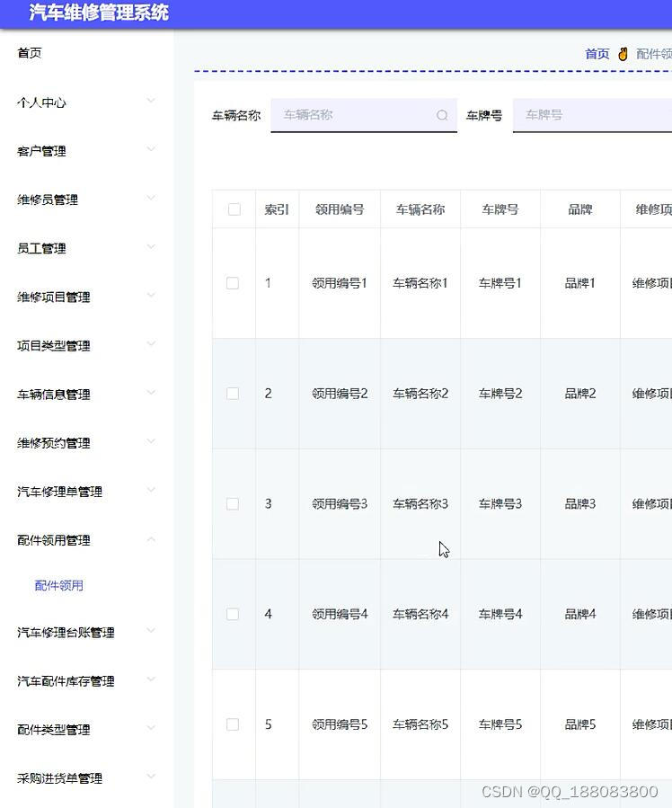Expand the 维修员管理 menu chevron

151,198
